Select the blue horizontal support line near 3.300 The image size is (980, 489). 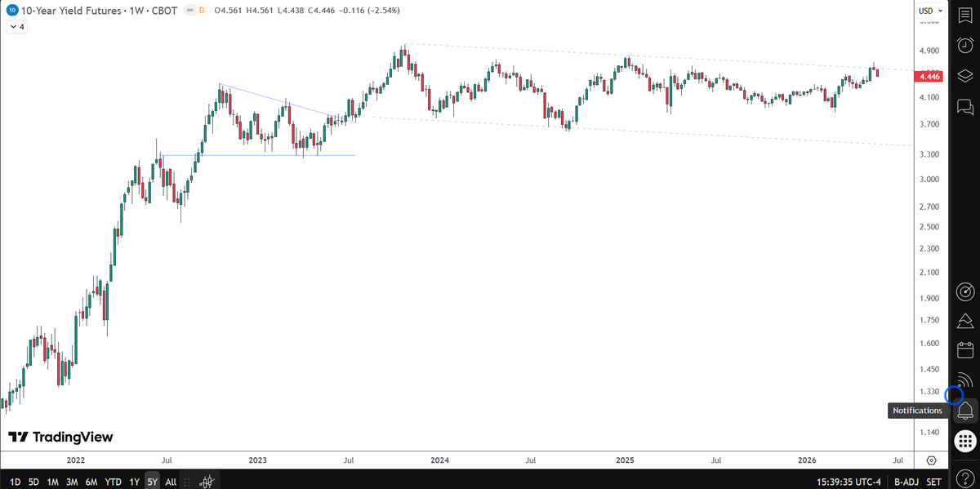(258, 155)
